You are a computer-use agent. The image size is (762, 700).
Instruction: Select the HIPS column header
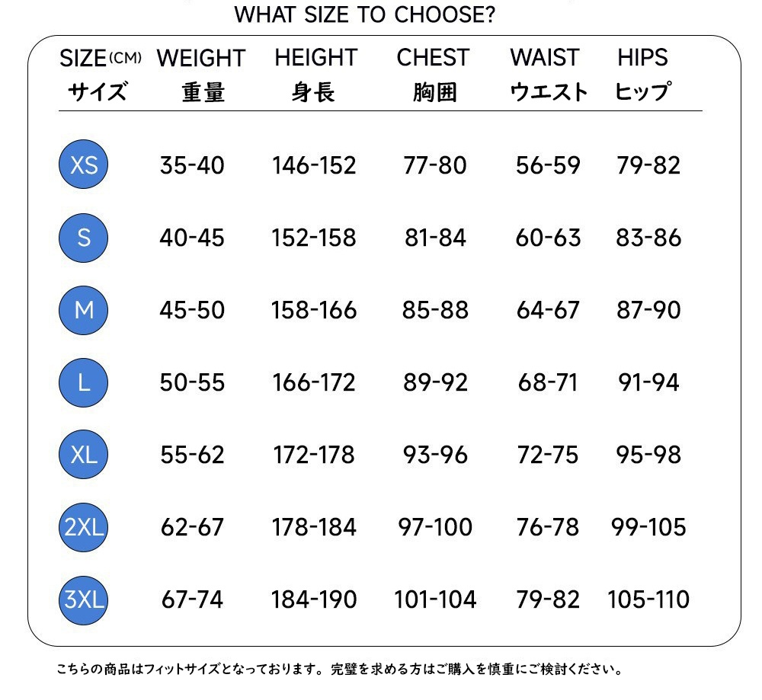(642, 58)
